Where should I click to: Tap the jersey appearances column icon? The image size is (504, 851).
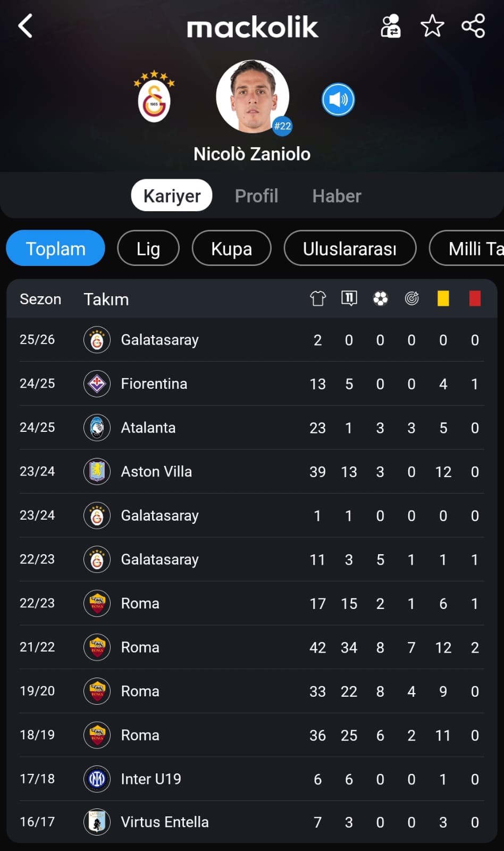[318, 298]
